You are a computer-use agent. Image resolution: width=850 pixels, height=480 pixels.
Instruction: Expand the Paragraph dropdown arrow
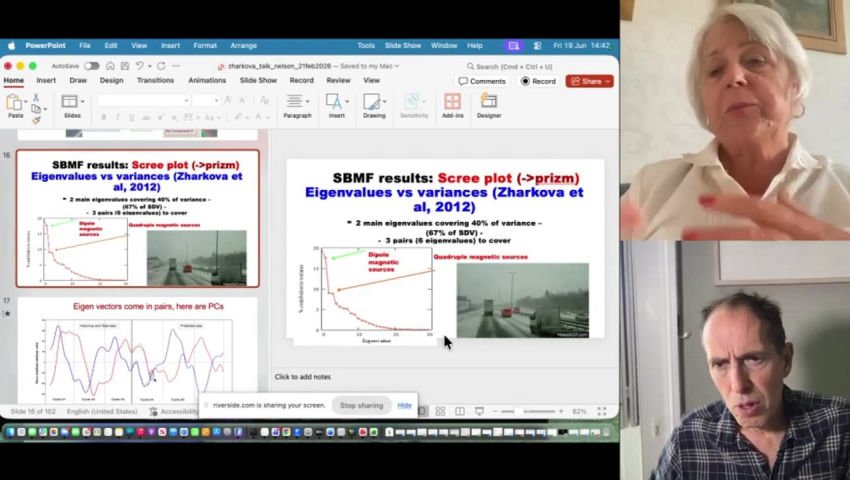point(308,101)
